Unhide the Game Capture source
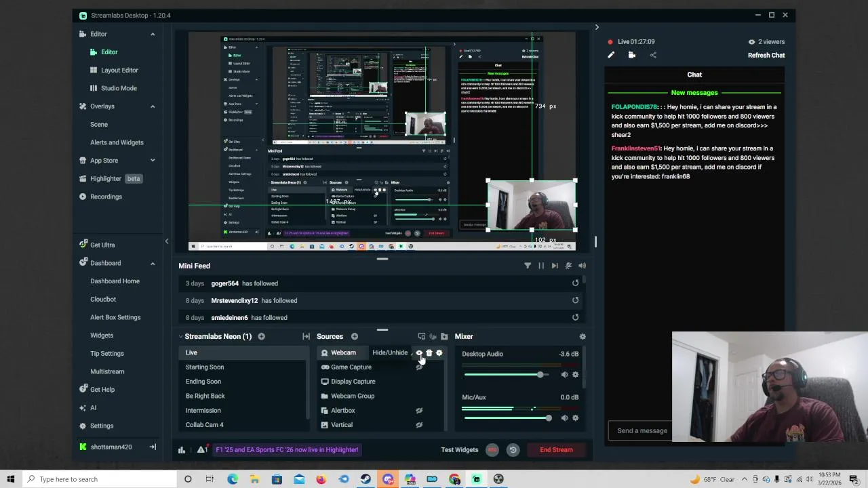 pos(419,367)
